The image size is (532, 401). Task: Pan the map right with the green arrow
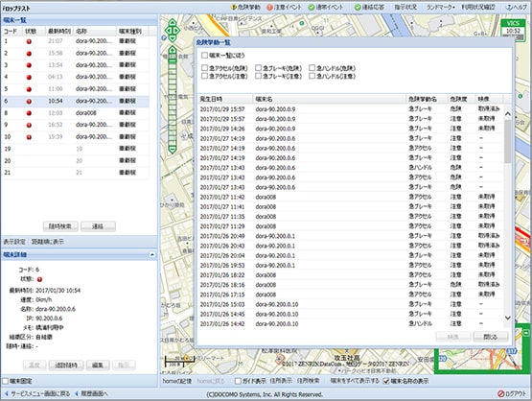point(177,31)
